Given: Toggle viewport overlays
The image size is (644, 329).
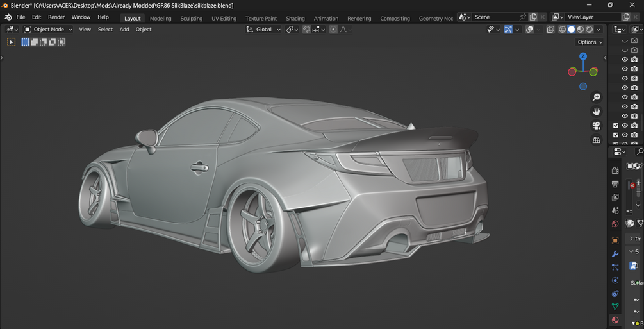Looking at the screenshot, I should point(530,30).
